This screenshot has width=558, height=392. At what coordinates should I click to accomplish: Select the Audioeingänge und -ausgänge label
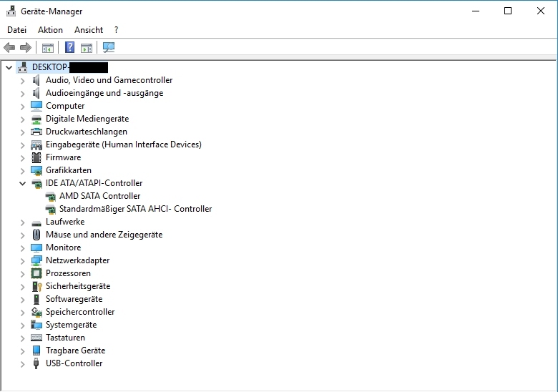104,93
